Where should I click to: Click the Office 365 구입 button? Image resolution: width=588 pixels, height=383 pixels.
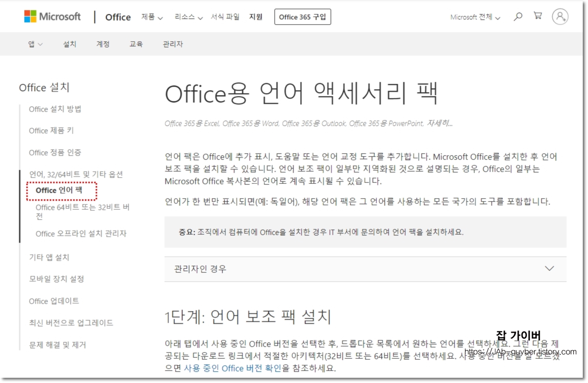coord(302,17)
